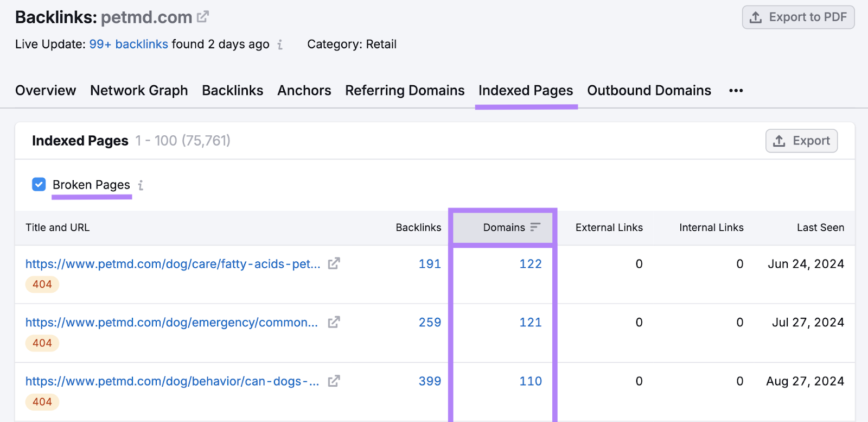The height and width of the screenshot is (422, 868).
Task: Click info icon next to Broken Pages
Action: pos(141,185)
